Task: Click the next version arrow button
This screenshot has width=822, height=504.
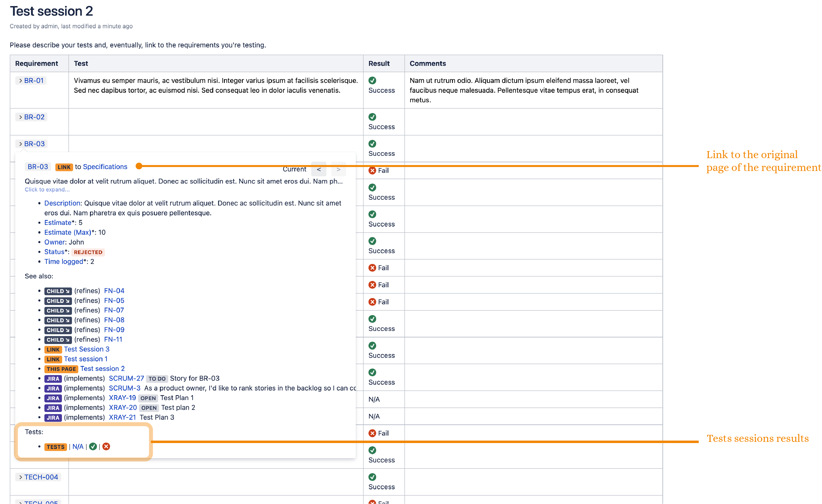Action: pyautogui.click(x=338, y=170)
